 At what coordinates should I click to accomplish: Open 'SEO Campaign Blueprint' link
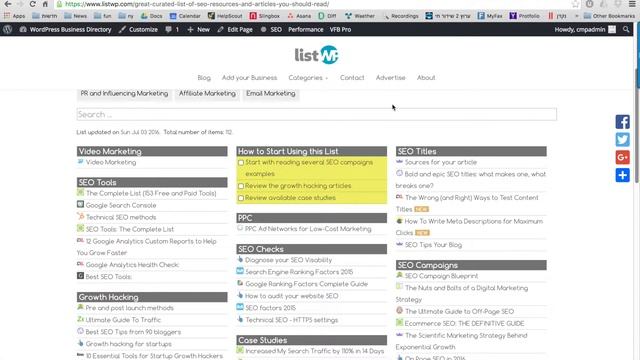tap(441, 276)
